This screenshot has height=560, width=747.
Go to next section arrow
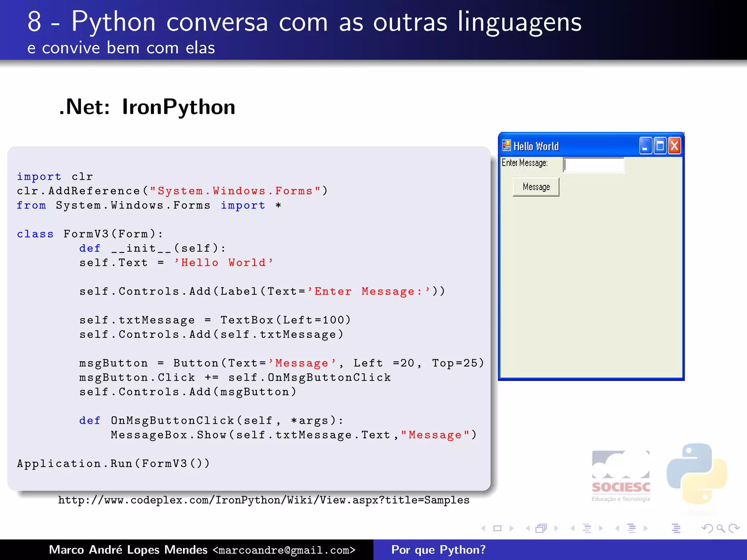tap(646, 528)
